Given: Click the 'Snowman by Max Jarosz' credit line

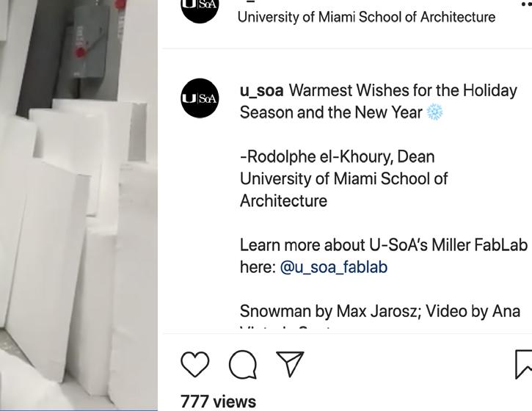Looking at the screenshot, I should (330, 311).
